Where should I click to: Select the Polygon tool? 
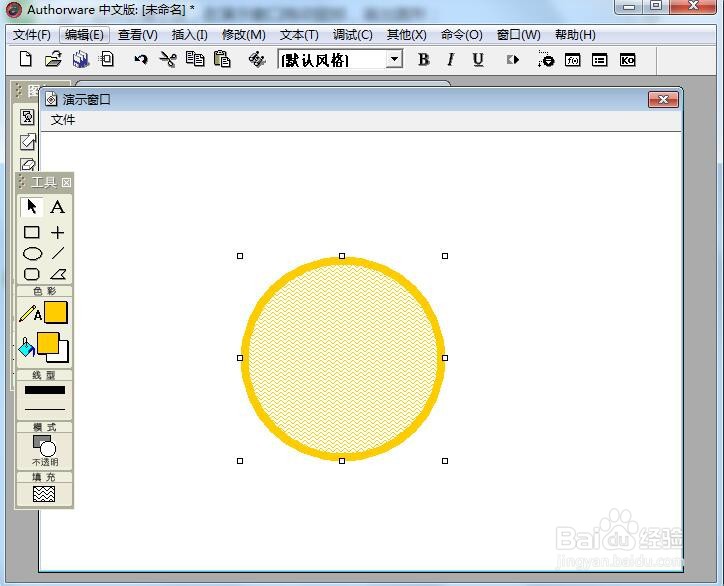(58, 274)
